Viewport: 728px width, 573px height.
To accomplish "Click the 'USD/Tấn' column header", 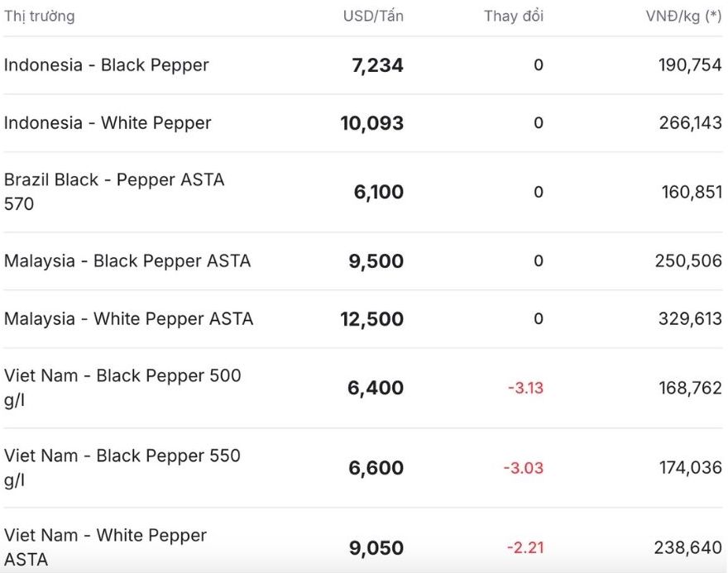I will tap(373, 16).
